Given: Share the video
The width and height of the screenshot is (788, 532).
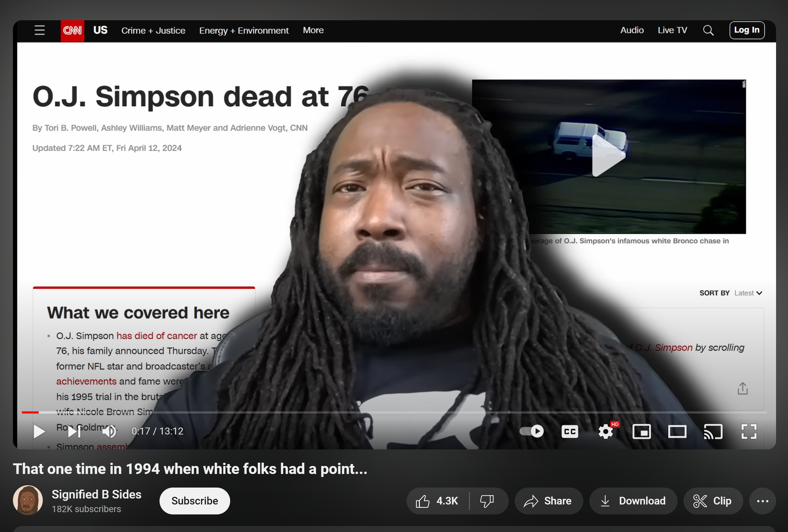Looking at the screenshot, I should click(x=549, y=501).
